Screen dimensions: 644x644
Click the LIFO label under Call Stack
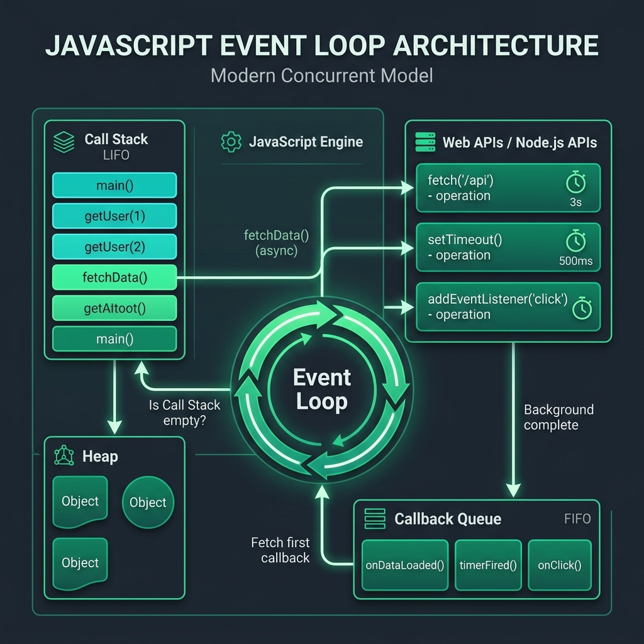(116, 155)
